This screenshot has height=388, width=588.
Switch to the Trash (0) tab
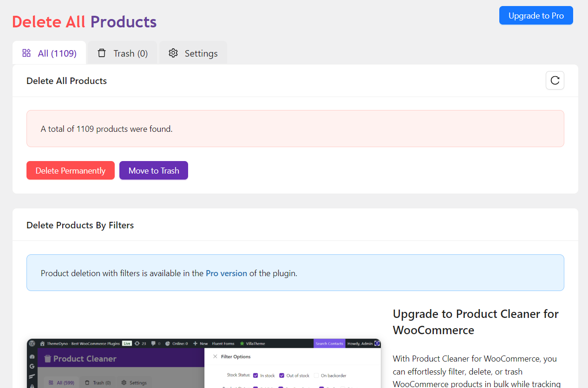[123, 53]
